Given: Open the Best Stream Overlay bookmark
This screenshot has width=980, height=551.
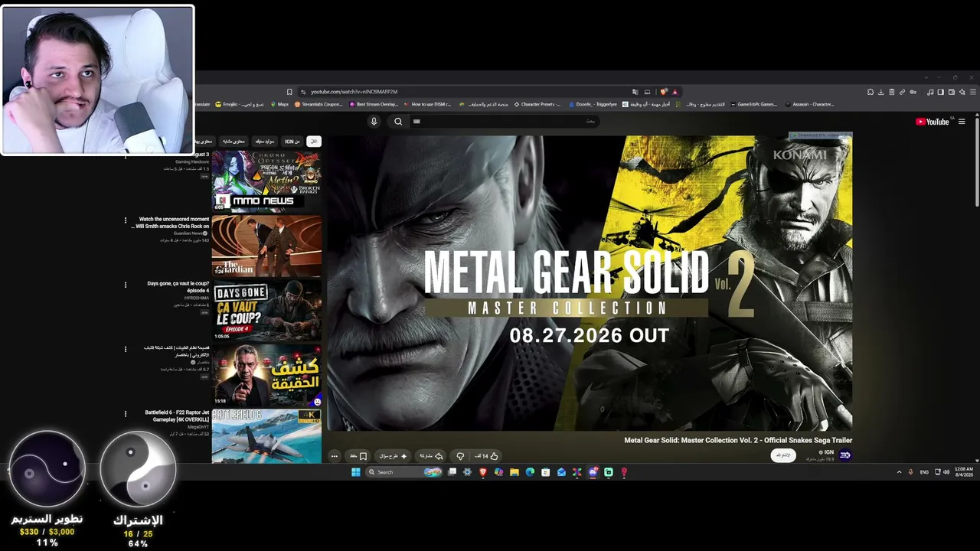Looking at the screenshot, I should (374, 104).
